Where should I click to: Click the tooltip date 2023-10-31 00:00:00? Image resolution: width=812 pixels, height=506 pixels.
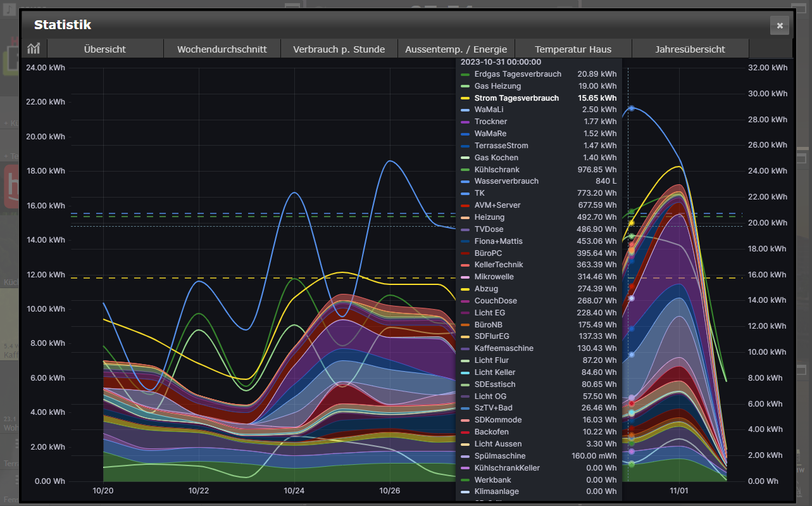click(x=501, y=62)
